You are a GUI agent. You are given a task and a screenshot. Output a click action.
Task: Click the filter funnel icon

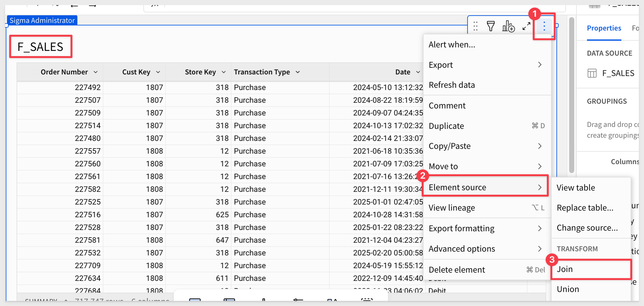491,26
